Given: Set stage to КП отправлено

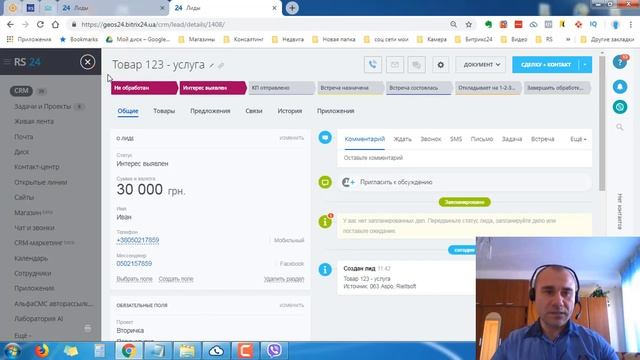Looking at the screenshot, I should point(282,88).
